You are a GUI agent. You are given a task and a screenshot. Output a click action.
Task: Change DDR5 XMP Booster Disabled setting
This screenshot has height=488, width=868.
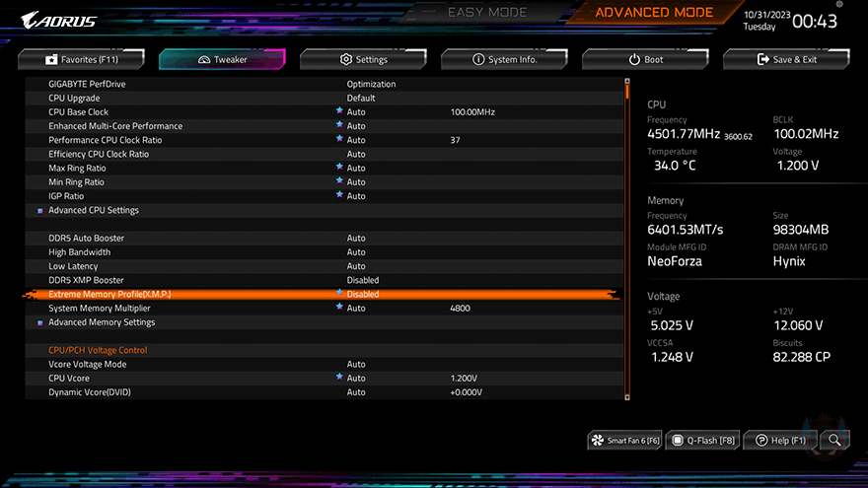tap(363, 280)
